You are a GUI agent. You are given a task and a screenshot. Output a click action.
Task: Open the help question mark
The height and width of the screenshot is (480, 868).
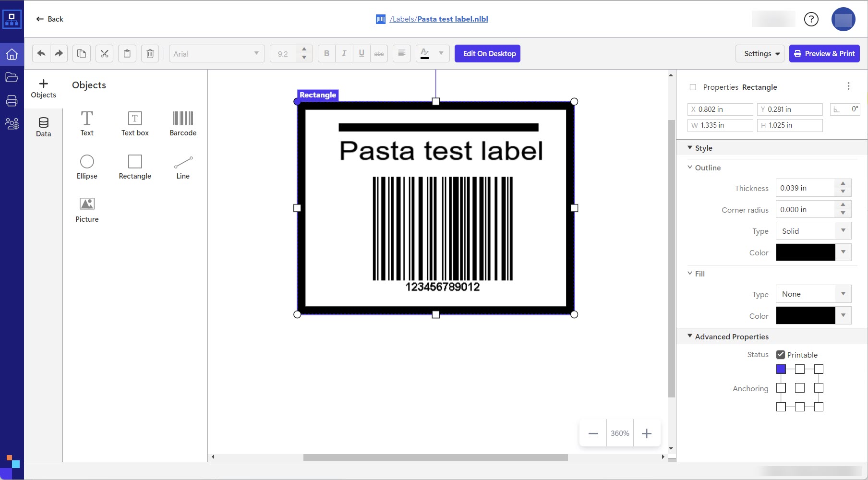pyautogui.click(x=811, y=19)
